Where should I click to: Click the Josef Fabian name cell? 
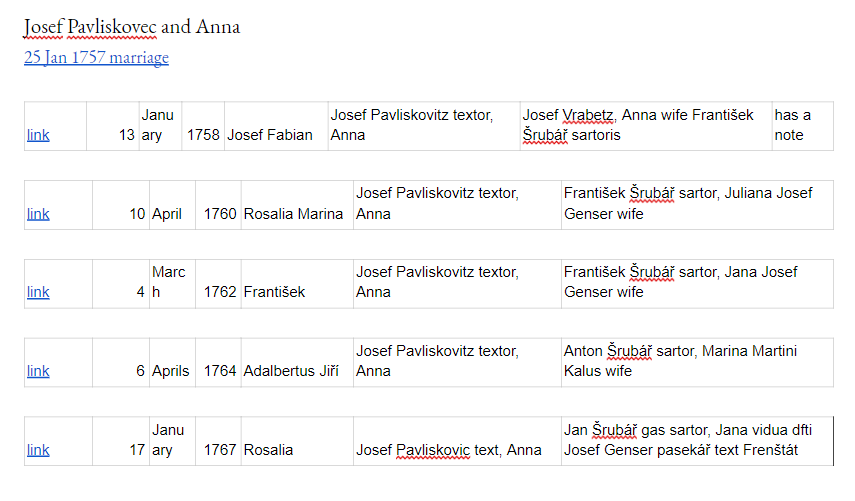point(276,126)
